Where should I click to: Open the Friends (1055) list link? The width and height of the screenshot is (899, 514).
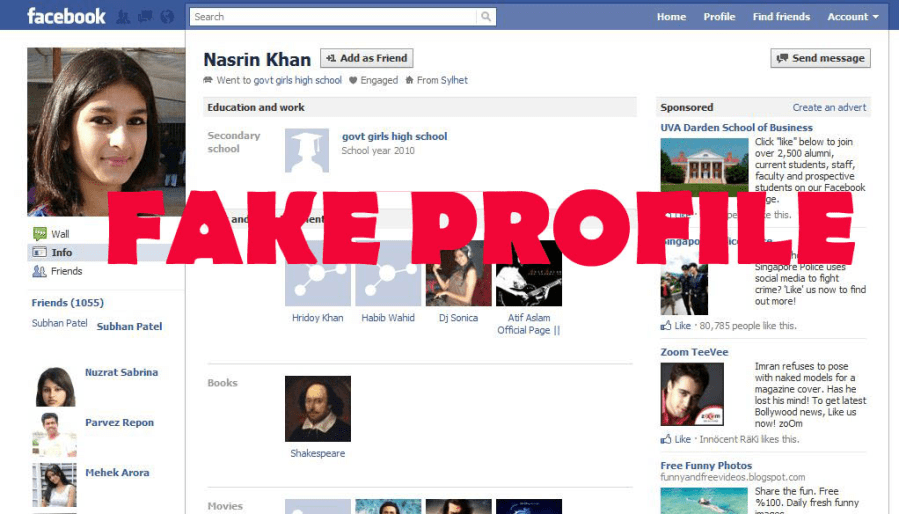(x=67, y=303)
